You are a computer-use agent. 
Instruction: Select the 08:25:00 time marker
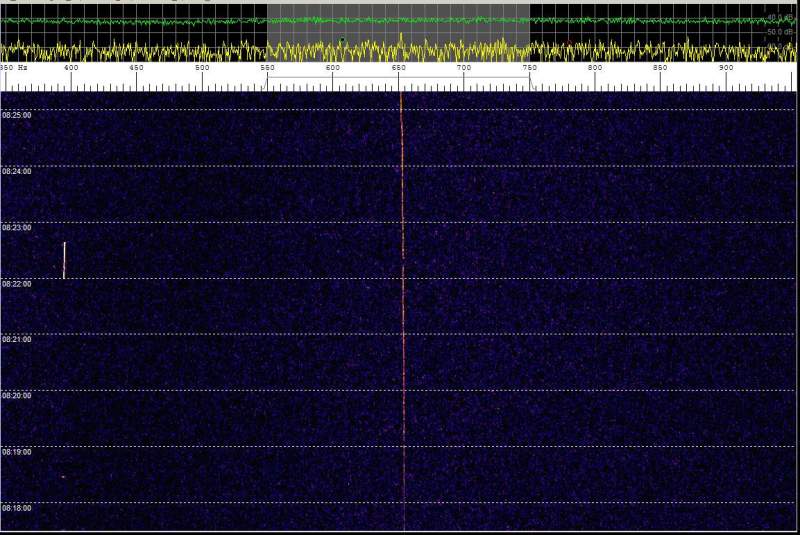(x=17, y=115)
